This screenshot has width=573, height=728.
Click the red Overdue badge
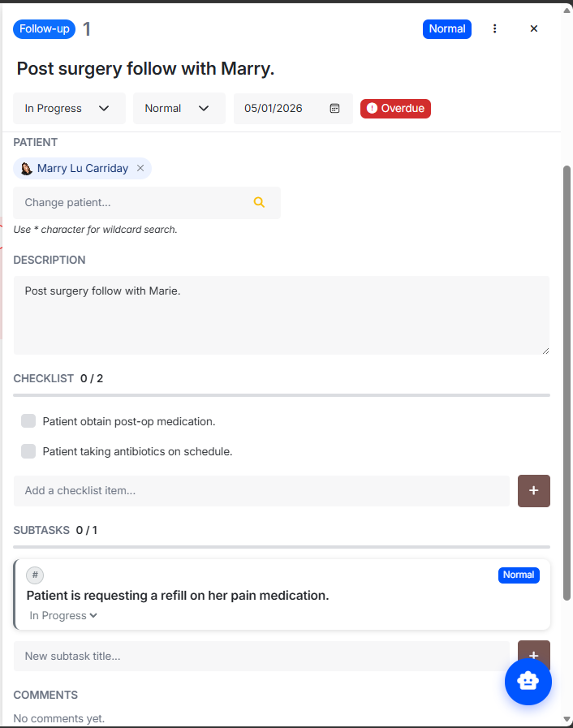coord(395,109)
